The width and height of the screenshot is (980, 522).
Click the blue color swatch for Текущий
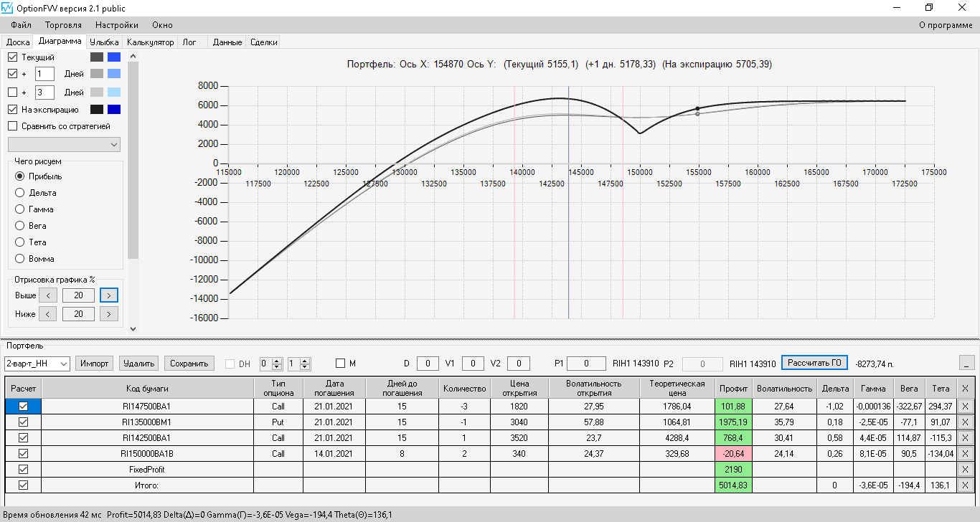pyautogui.click(x=114, y=57)
